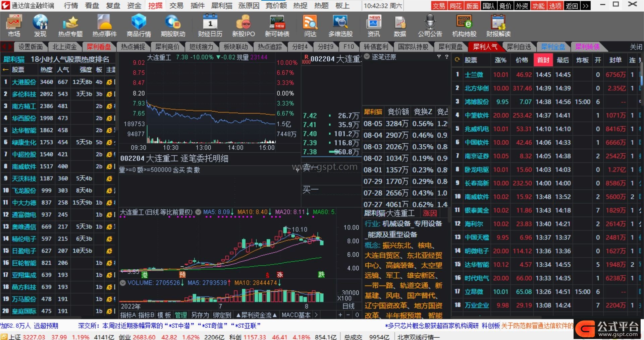Select 多伦科技 in the popularity ranking

click(x=24, y=94)
